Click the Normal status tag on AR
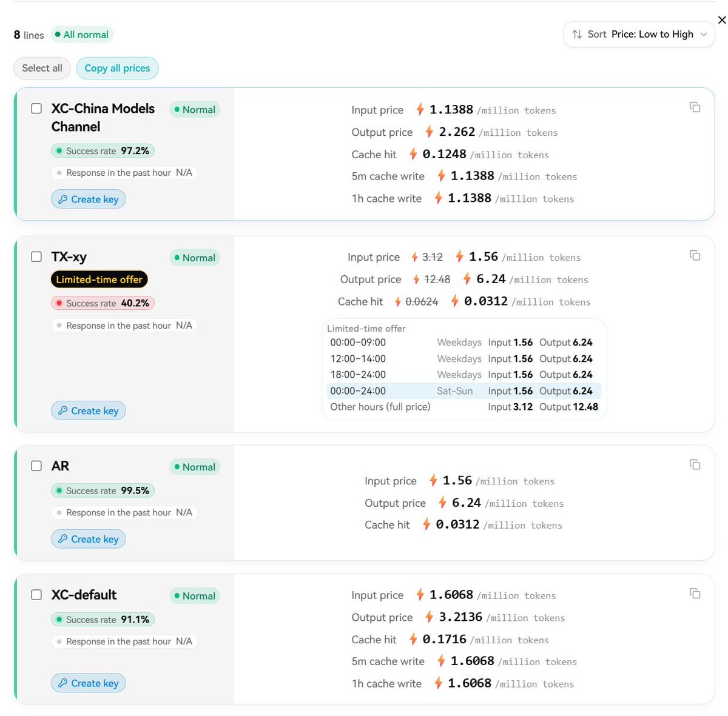 (x=195, y=467)
